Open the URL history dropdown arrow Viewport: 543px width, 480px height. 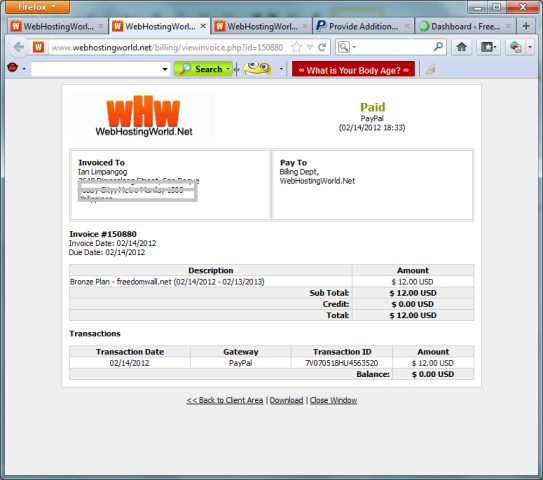[x=310, y=47]
